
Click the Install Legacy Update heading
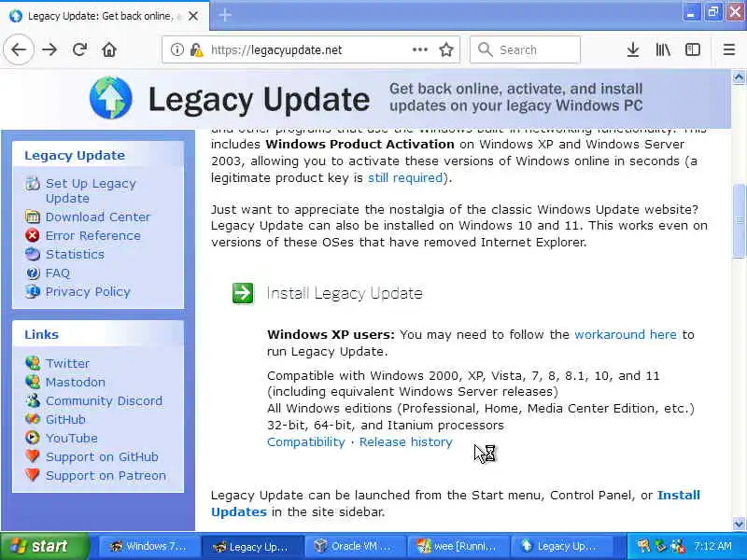[345, 293]
